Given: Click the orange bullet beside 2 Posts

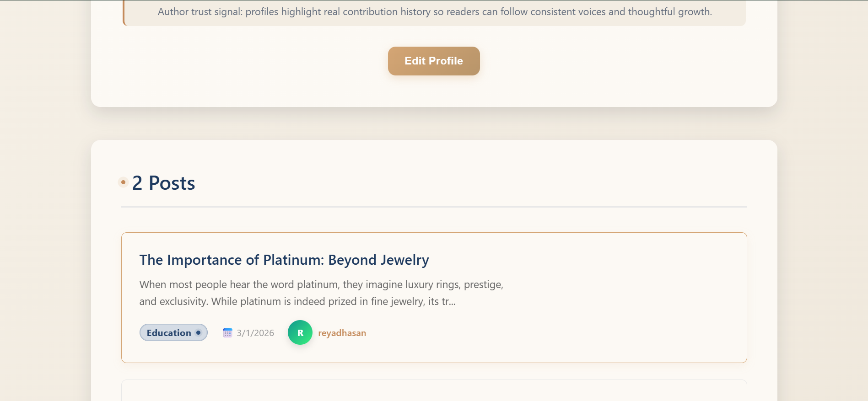Looking at the screenshot, I should [x=123, y=182].
